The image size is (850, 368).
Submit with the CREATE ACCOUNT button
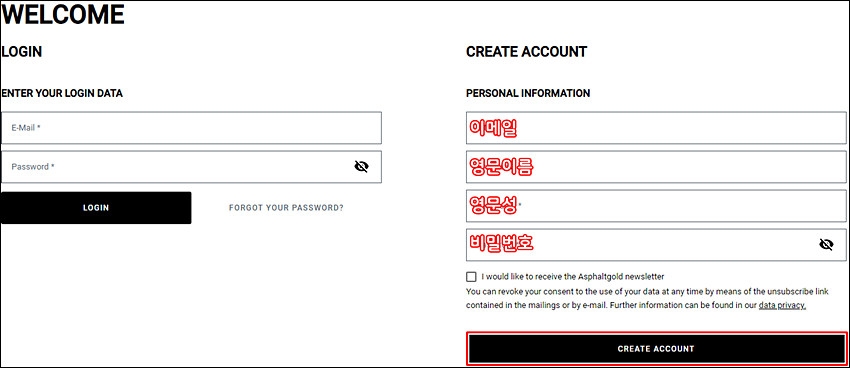coord(656,348)
